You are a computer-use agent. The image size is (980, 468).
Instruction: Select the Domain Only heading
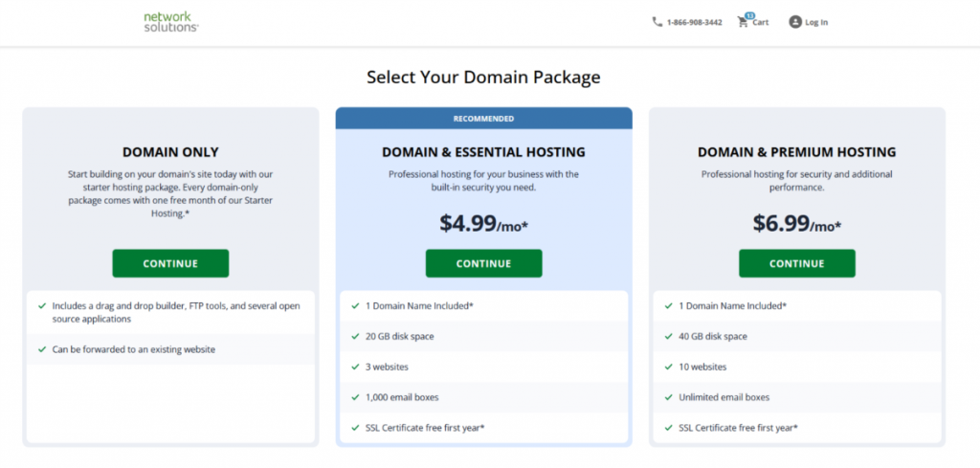[x=170, y=151]
